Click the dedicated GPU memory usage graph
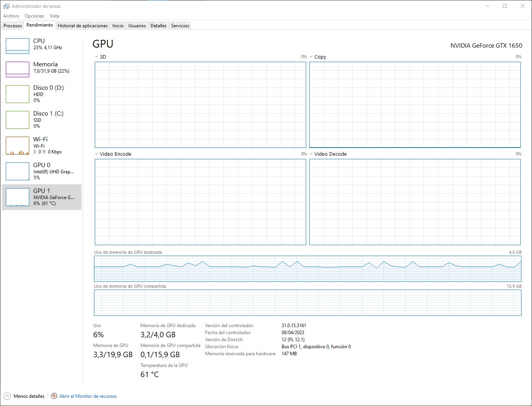The width and height of the screenshot is (532, 406). pos(307,269)
